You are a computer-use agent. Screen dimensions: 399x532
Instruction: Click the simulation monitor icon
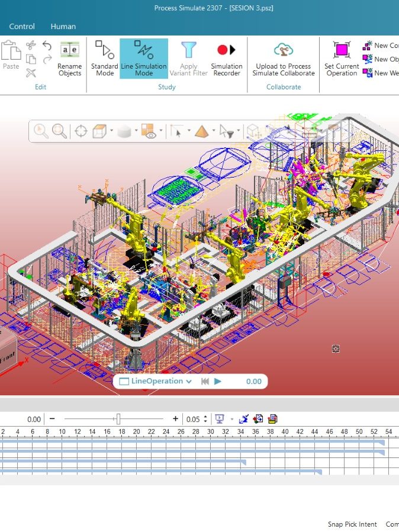pyautogui.click(x=220, y=419)
